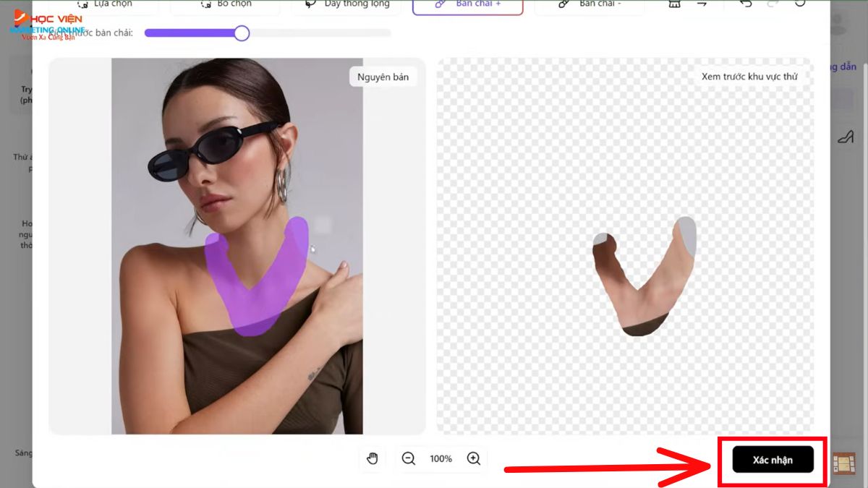868x488 pixels.
Task: Reset the selection with circular arrow icon
Action: click(800, 4)
